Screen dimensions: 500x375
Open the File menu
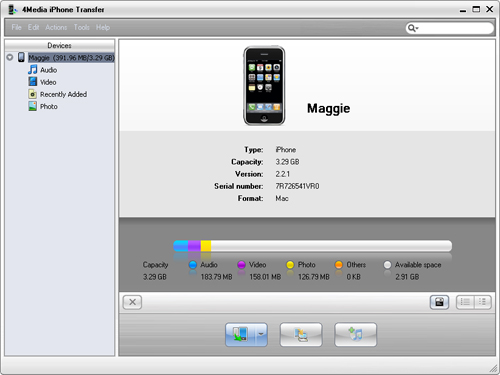(x=16, y=27)
